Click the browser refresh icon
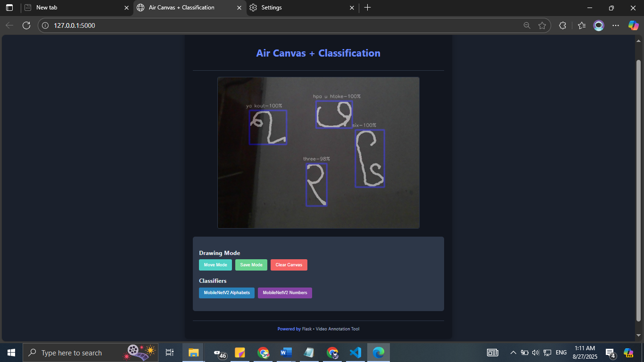 point(26,25)
